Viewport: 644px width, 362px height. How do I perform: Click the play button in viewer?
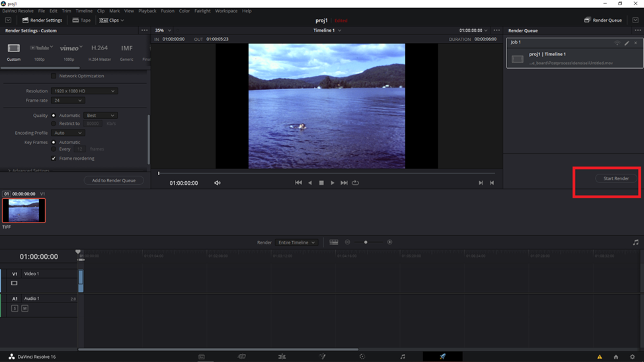click(x=333, y=183)
